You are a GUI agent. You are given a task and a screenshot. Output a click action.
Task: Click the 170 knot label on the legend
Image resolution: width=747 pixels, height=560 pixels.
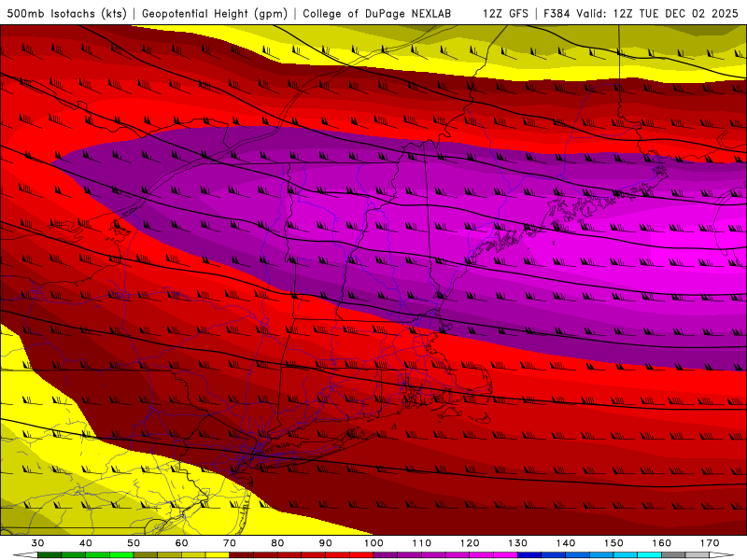(710, 543)
